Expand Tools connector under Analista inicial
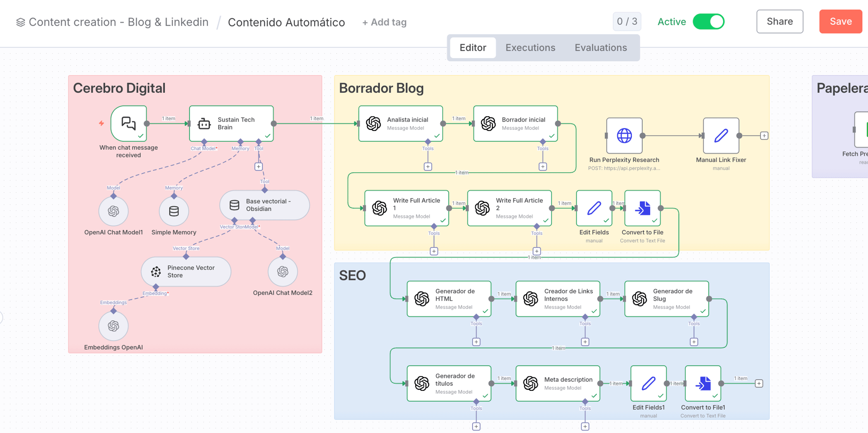Screen dimensions: 868x433 (x=428, y=167)
